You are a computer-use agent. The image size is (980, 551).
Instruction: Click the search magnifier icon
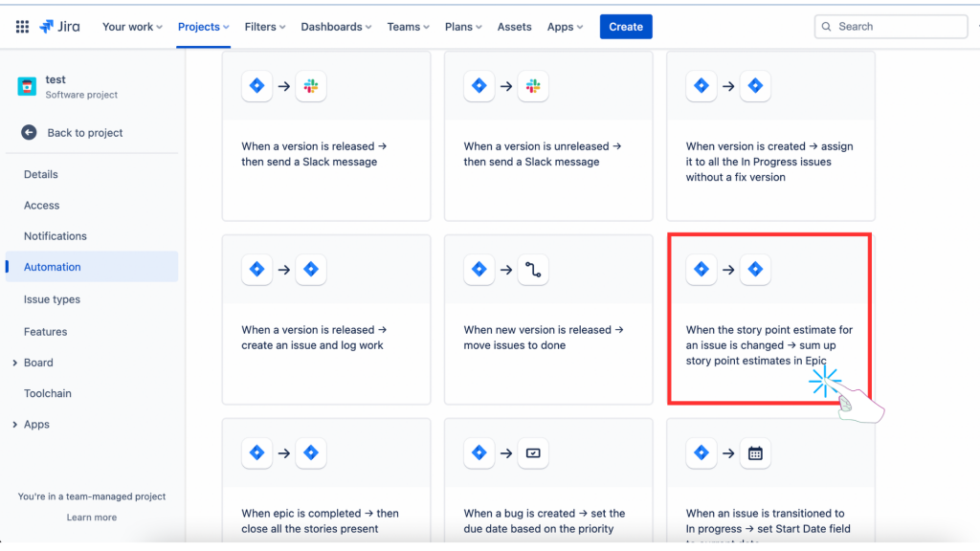click(826, 26)
